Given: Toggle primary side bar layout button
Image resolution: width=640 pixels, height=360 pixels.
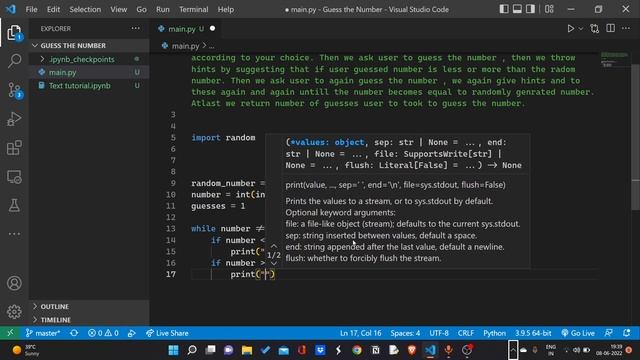Looking at the screenshot, I should [x=504, y=9].
